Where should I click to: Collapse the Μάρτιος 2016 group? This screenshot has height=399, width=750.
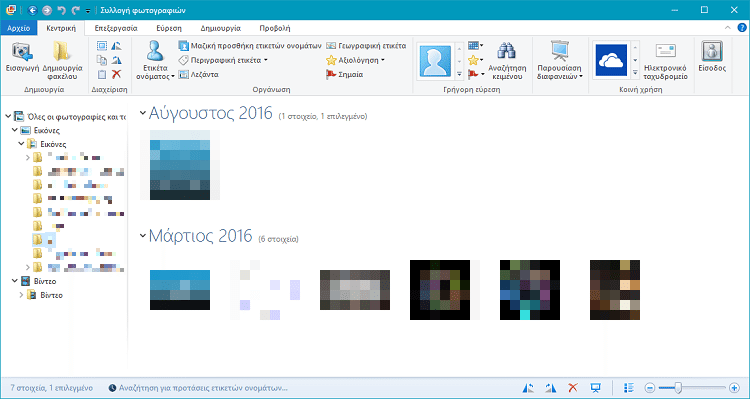143,235
